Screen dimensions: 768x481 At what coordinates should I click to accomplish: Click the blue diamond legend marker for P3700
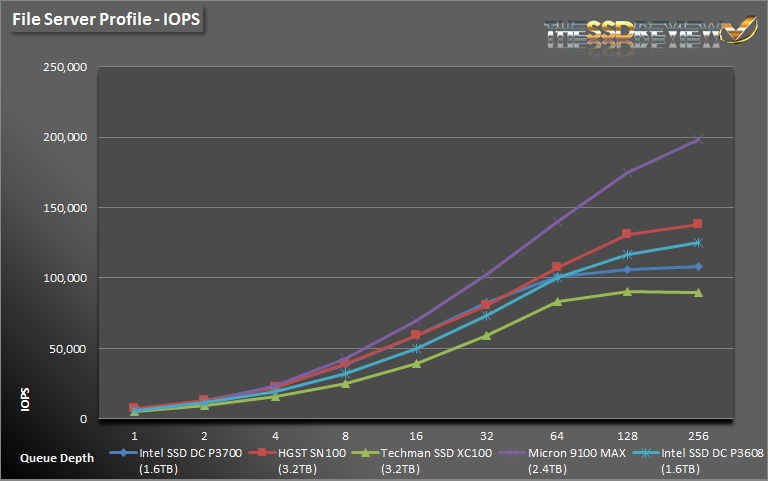coord(123,453)
